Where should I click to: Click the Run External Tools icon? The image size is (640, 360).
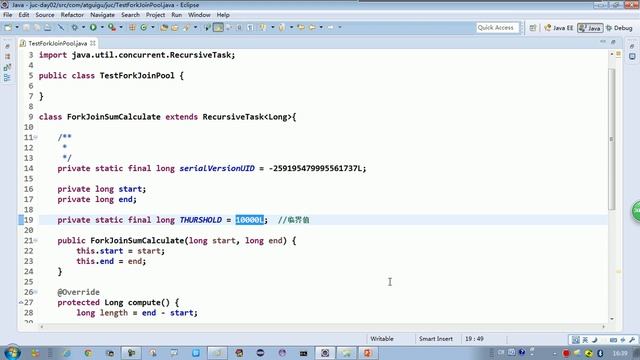click(111, 27)
